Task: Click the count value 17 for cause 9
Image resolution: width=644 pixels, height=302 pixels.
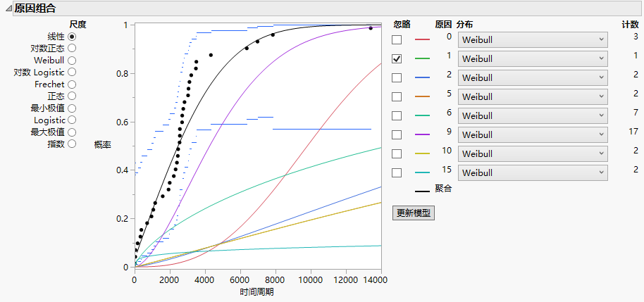Action: tap(633, 132)
